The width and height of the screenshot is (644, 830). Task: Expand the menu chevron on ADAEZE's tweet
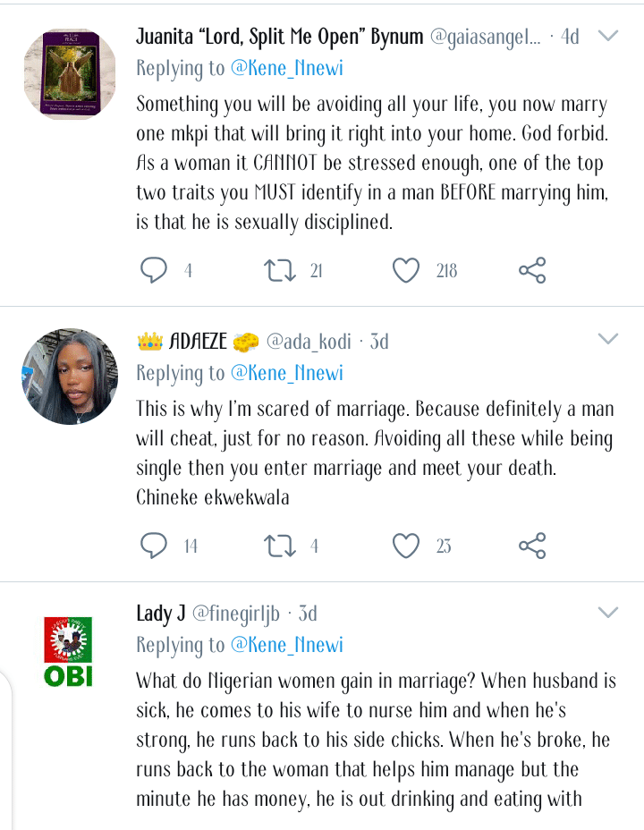608,339
